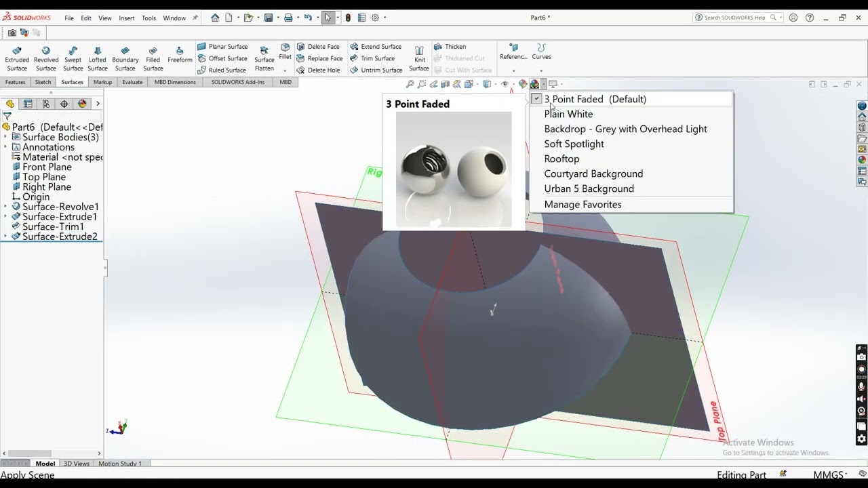Click the Extend Surface command
868x488 pixels.
click(x=376, y=47)
